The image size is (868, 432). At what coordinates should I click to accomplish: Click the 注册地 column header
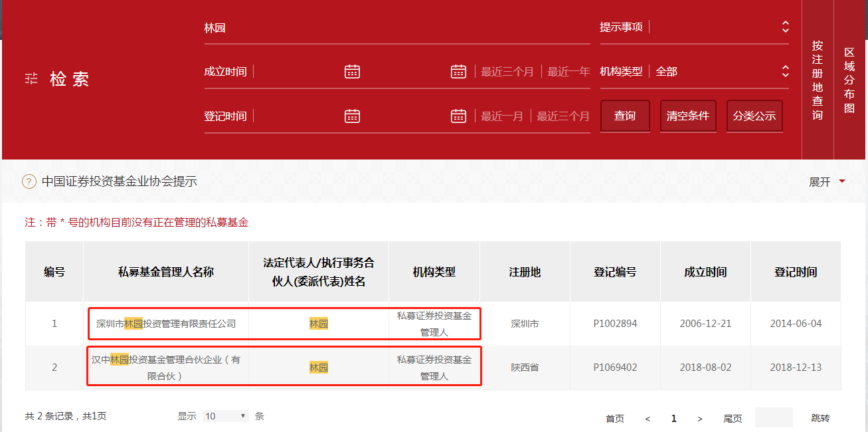[525, 272]
